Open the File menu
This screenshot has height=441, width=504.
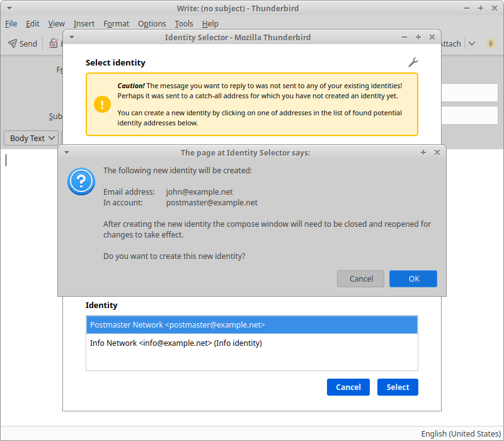coord(11,24)
